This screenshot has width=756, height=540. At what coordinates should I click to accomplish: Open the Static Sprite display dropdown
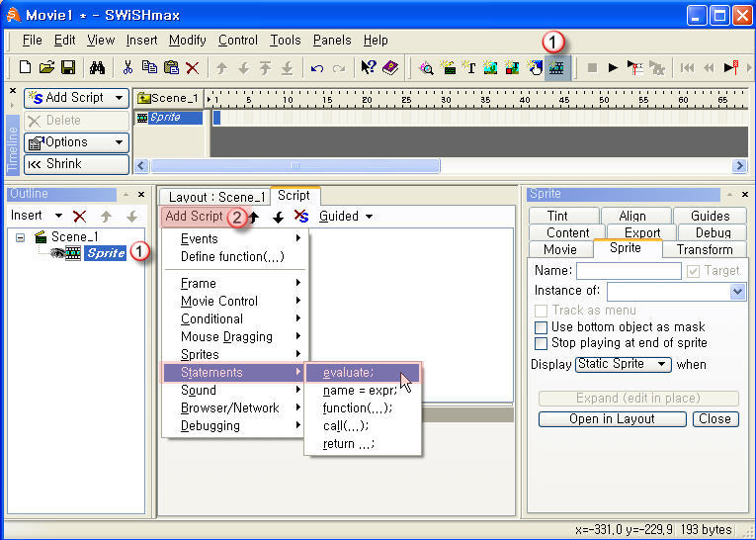pyautogui.click(x=624, y=364)
